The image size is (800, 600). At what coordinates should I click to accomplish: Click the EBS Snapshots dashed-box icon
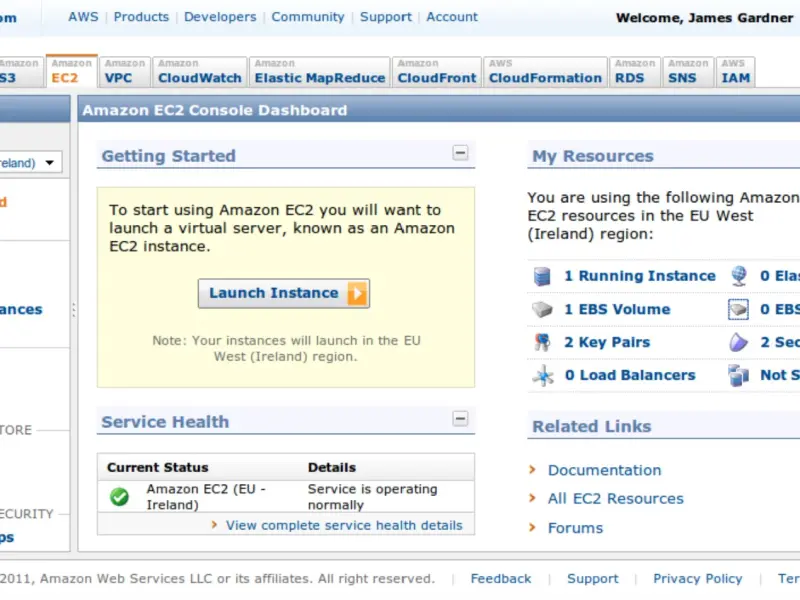738,309
